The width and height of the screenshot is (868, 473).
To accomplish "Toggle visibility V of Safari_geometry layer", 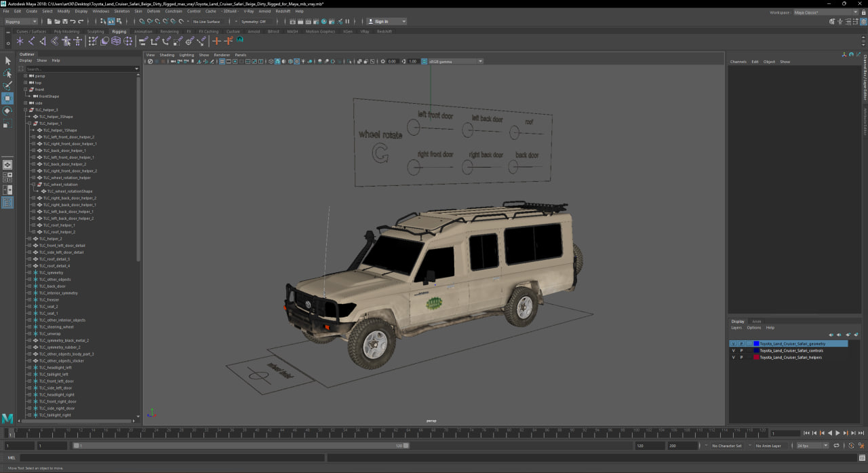I will [733, 344].
